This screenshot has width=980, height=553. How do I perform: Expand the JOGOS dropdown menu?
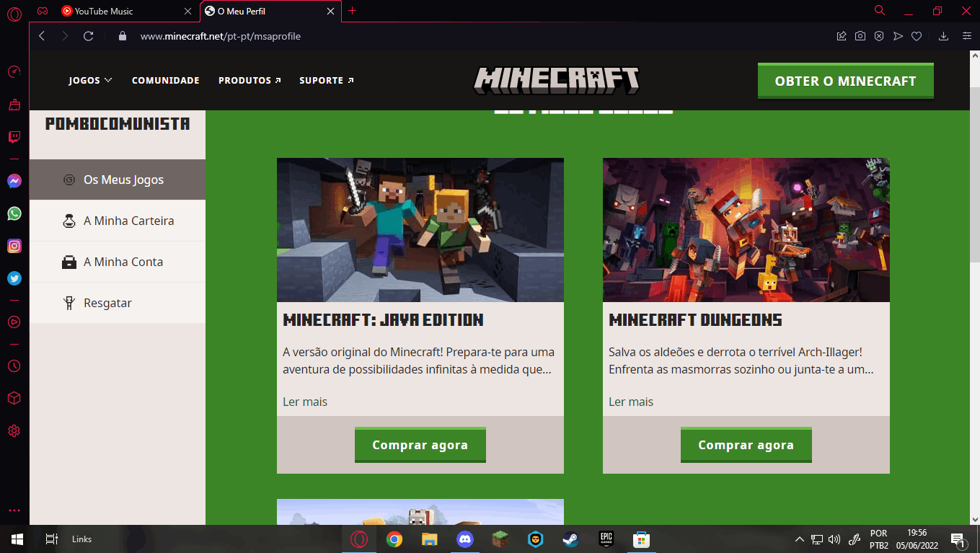click(90, 80)
